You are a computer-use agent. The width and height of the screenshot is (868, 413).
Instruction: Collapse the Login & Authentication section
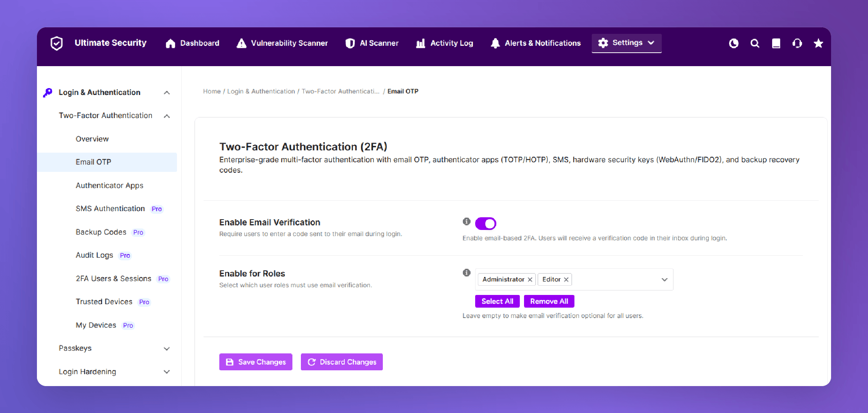(x=167, y=93)
